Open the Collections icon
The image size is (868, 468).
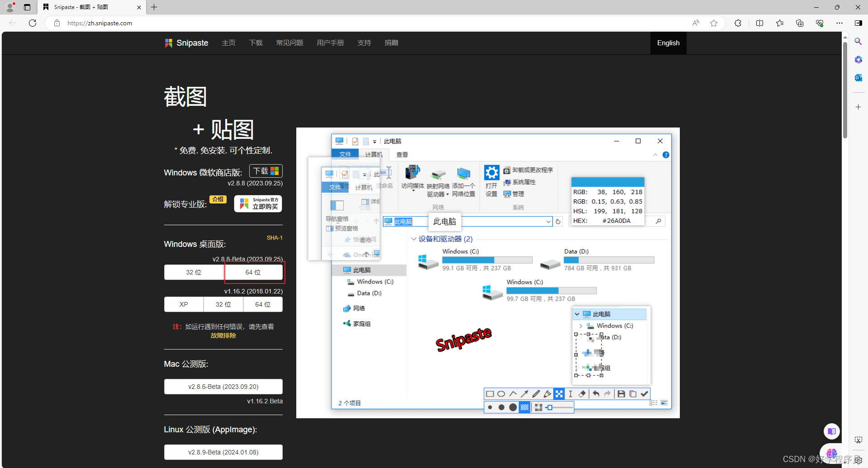[800, 23]
